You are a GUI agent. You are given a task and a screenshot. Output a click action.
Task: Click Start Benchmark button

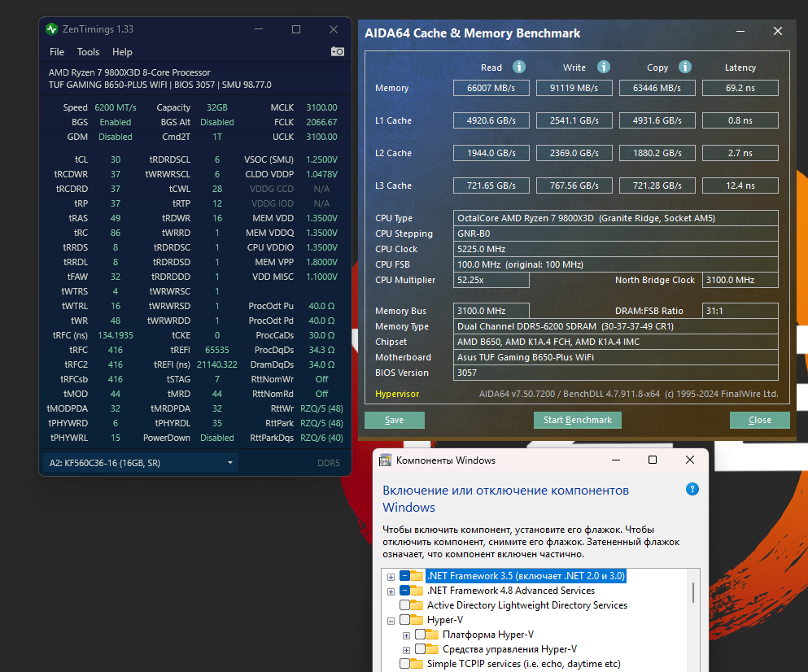[578, 420]
